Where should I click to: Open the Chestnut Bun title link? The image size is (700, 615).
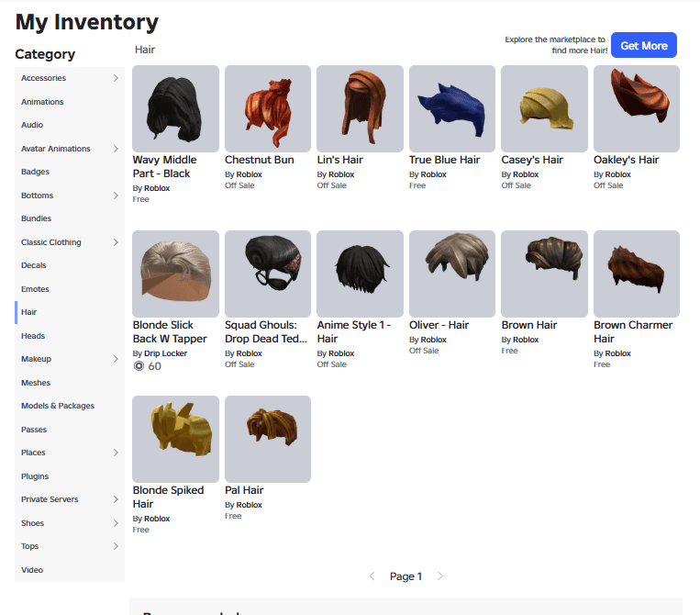(260, 160)
